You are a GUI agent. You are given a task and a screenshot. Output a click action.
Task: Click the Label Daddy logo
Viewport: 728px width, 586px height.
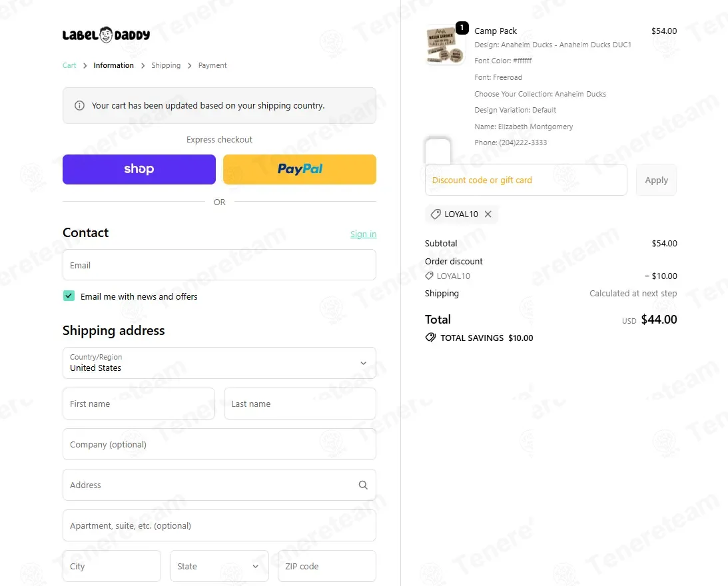(x=106, y=35)
